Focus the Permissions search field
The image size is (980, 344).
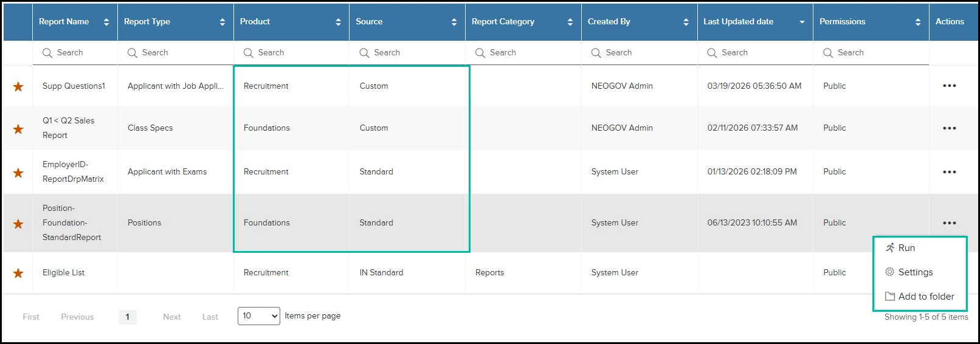pyautogui.click(x=871, y=53)
